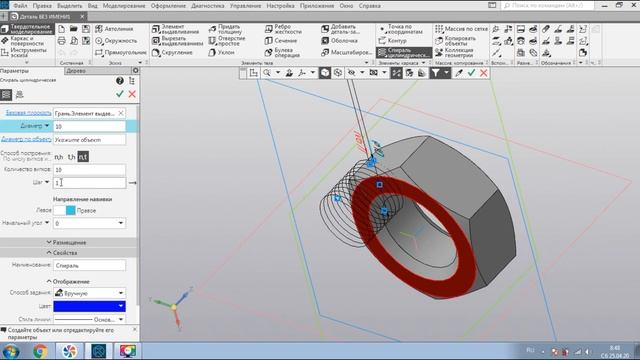Activate Каркас и поверхности toolset
The width and height of the screenshot is (640, 360).
tap(24, 41)
